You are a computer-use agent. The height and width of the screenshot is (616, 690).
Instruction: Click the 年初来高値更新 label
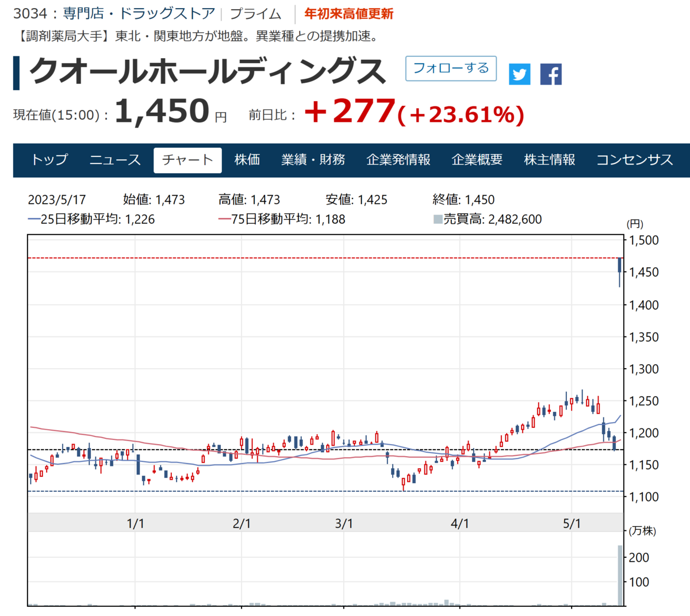(x=349, y=14)
